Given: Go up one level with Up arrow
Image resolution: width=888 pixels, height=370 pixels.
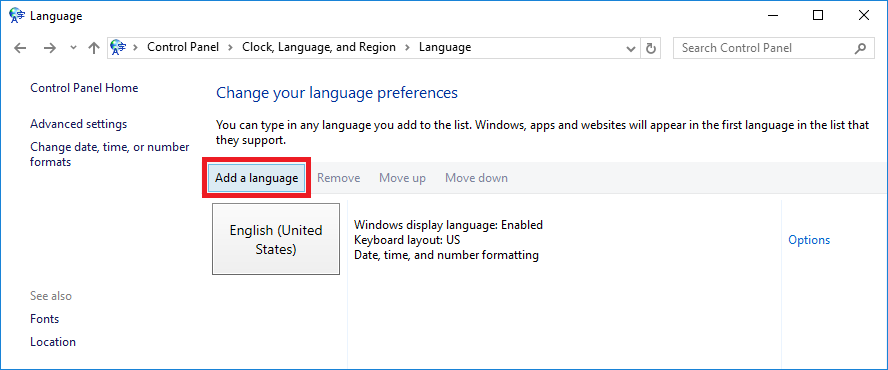Looking at the screenshot, I should [x=94, y=48].
